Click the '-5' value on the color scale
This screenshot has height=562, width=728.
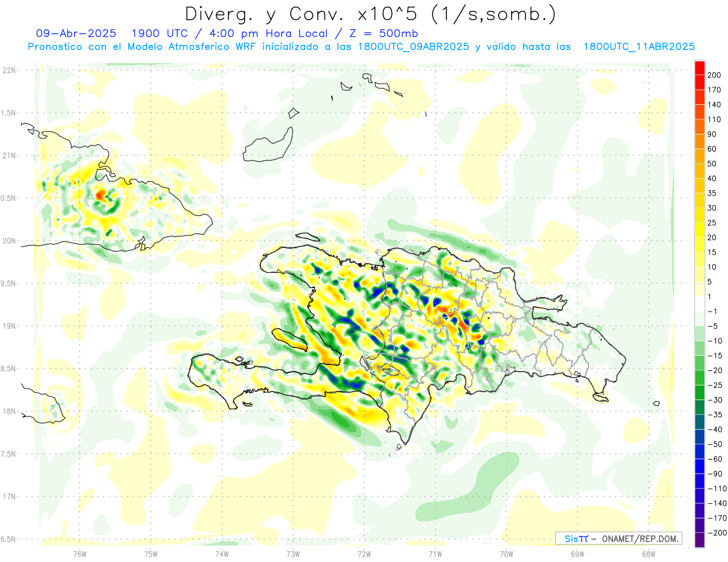click(x=712, y=326)
